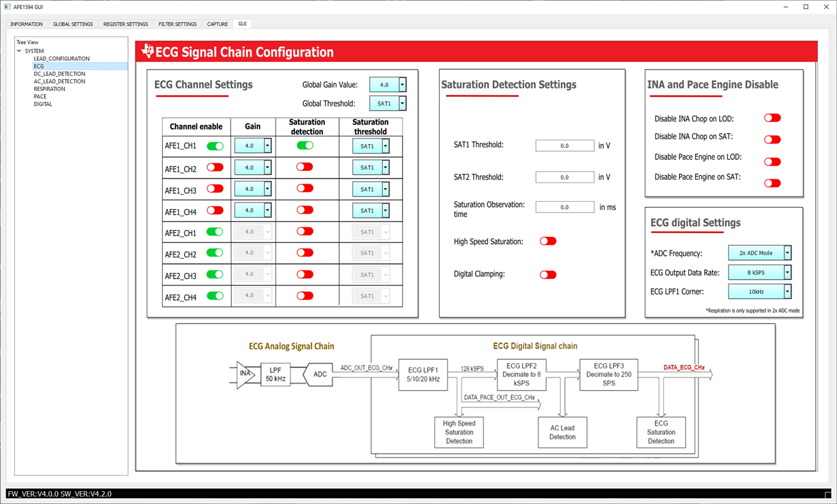
Task: Select the GUI tab
Action: (242, 24)
